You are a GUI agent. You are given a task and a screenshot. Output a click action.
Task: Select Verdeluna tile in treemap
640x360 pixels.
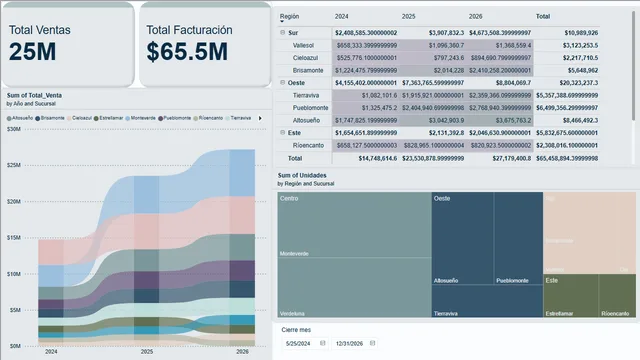pyautogui.click(x=354, y=287)
